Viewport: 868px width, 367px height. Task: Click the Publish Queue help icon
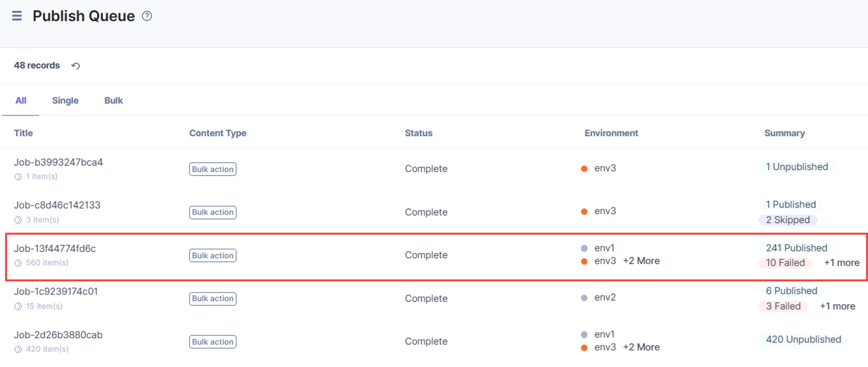click(147, 16)
